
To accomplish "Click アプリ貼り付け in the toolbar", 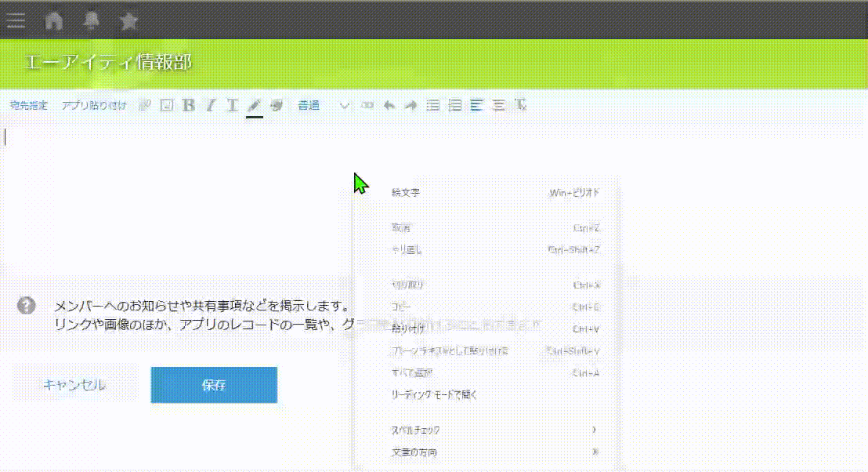I will coord(94,105).
